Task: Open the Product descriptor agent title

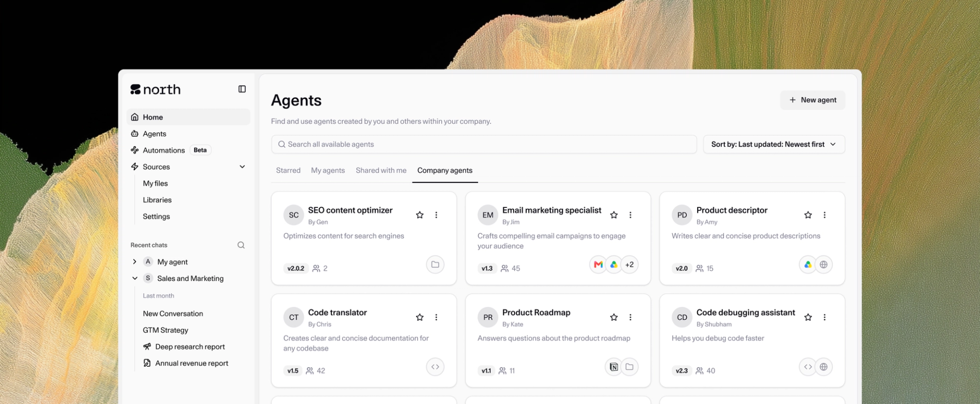Action: click(x=732, y=210)
